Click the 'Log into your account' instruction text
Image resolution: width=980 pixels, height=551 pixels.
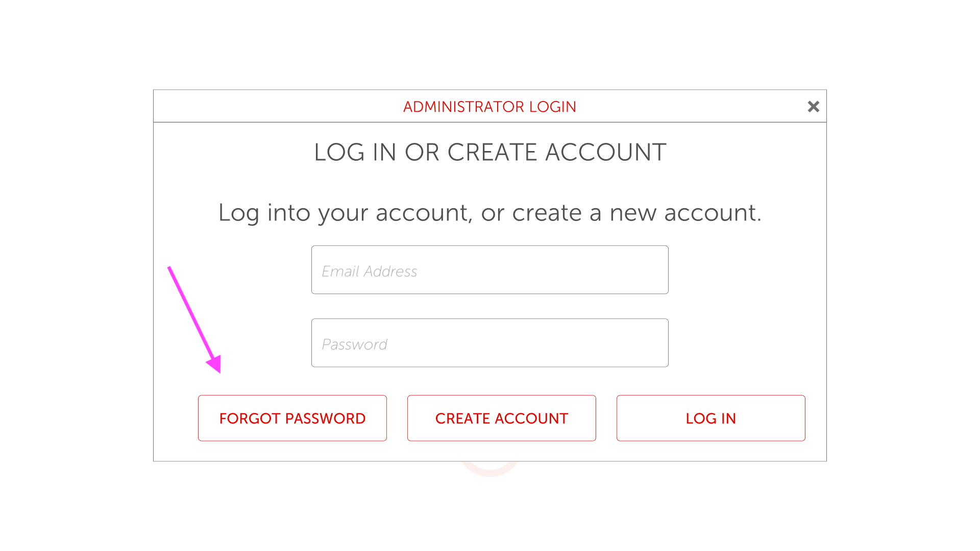click(x=489, y=212)
